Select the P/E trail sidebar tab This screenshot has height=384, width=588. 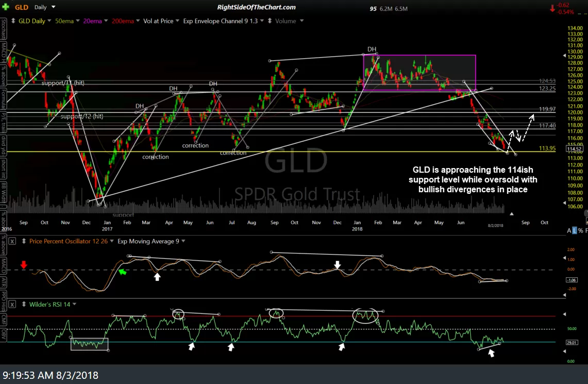click(x=4, y=123)
